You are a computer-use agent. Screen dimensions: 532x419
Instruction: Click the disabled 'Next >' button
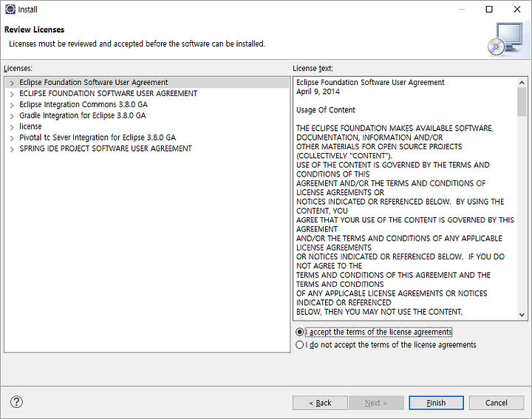pos(376,403)
